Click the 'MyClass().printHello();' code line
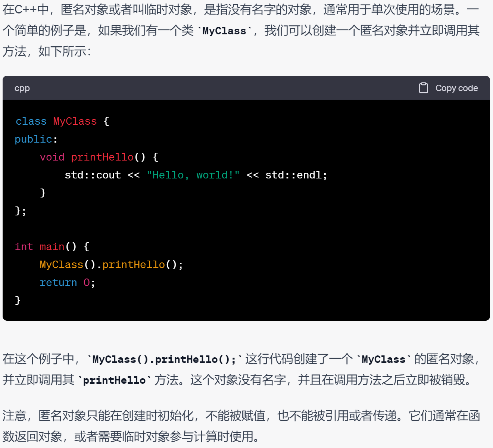 pyautogui.click(x=111, y=265)
